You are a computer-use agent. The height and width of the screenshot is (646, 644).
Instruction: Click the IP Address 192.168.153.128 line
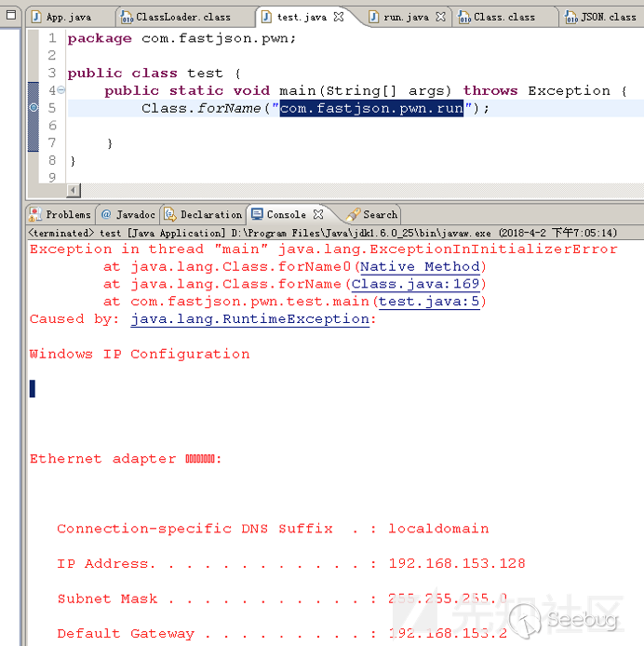tap(291, 563)
